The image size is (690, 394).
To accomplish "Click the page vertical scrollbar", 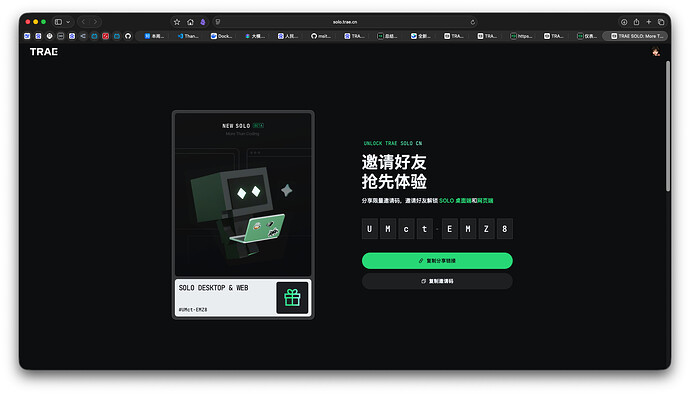I will (668, 126).
